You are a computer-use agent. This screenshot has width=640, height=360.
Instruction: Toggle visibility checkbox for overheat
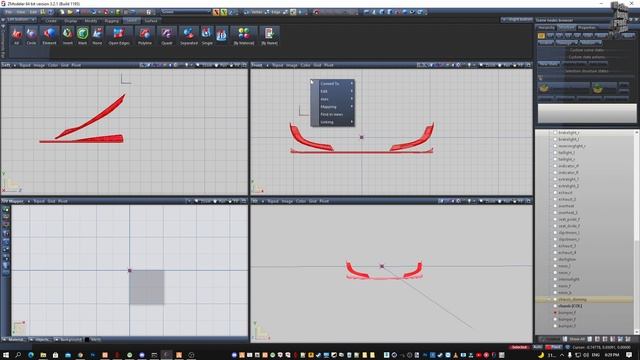(555, 206)
